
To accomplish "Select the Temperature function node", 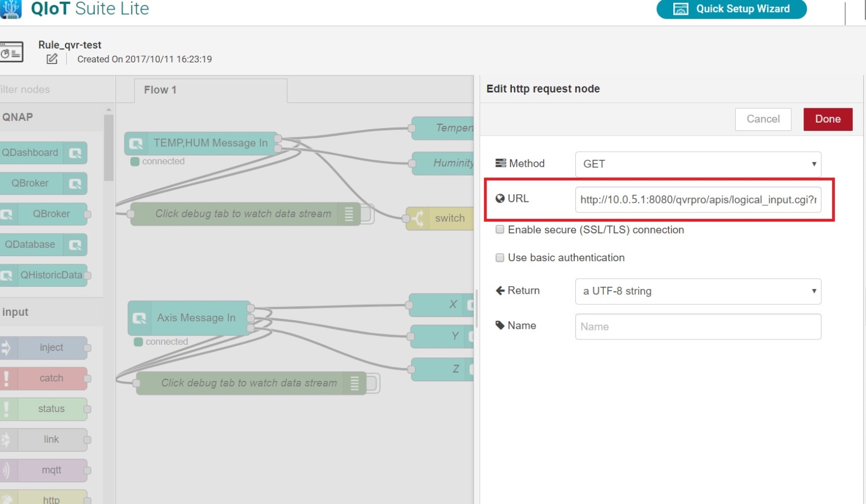I will pyautogui.click(x=442, y=128).
